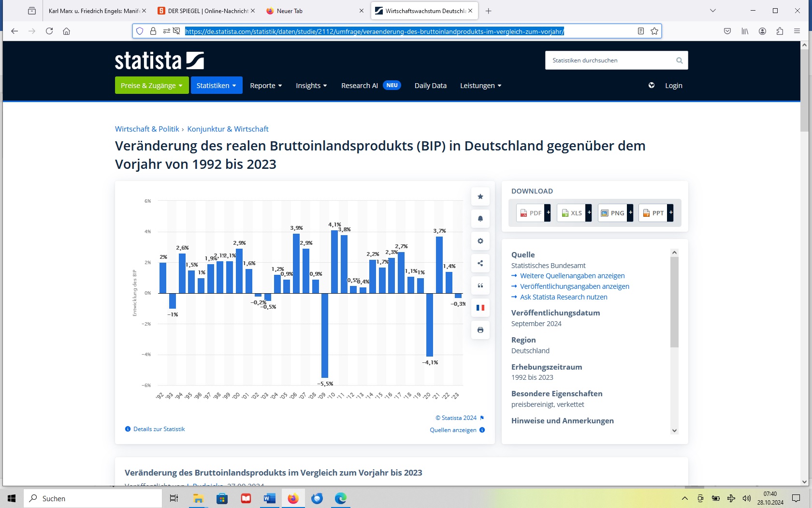The image size is (812, 508).
Task: Click the Word icon in taskbar
Action: click(x=270, y=498)
